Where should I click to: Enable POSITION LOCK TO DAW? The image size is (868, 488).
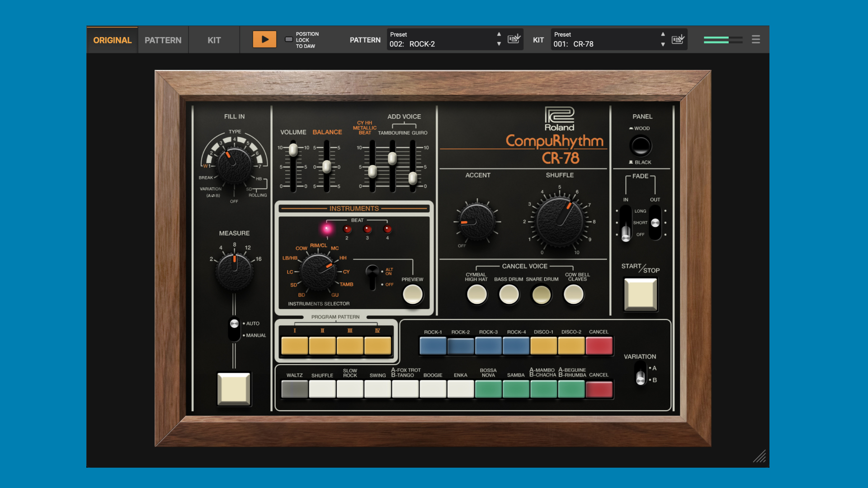point(288,39)
